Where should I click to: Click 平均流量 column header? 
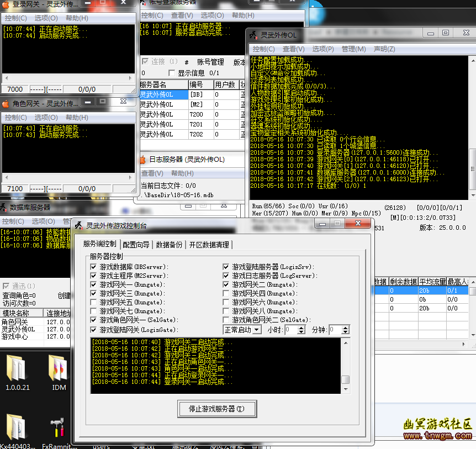[432, 282]
